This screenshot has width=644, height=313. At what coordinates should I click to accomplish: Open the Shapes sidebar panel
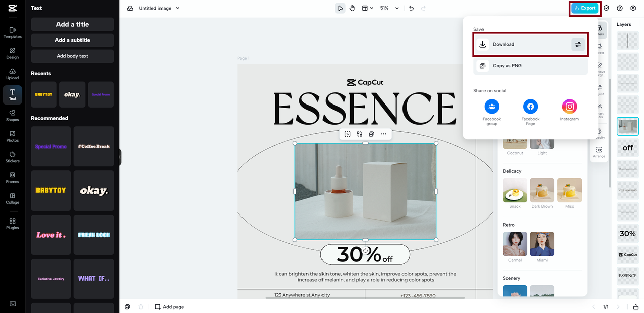(12, 116)
